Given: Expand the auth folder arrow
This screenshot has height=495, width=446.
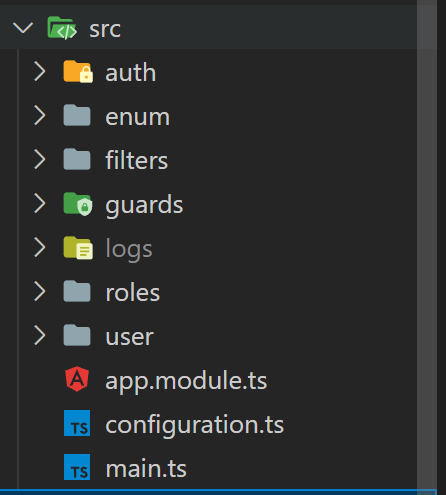Looking at the screenshot, I should 39,72.
